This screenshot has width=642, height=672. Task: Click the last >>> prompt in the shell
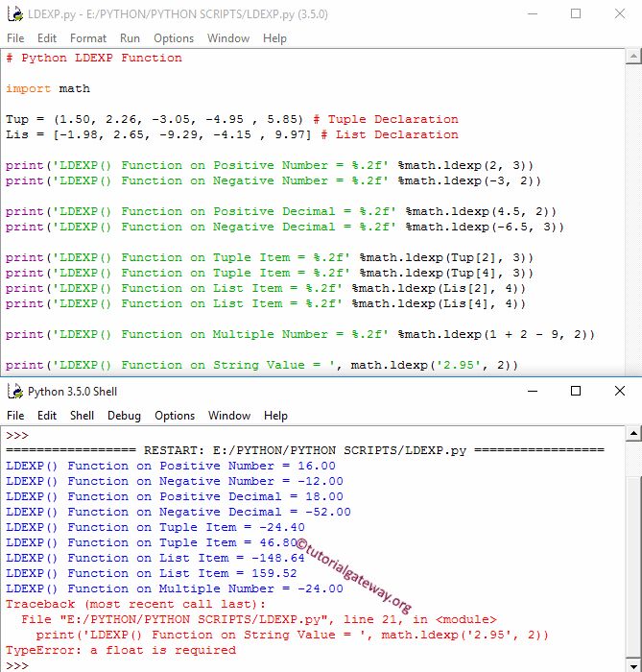(x=16, y=665)
